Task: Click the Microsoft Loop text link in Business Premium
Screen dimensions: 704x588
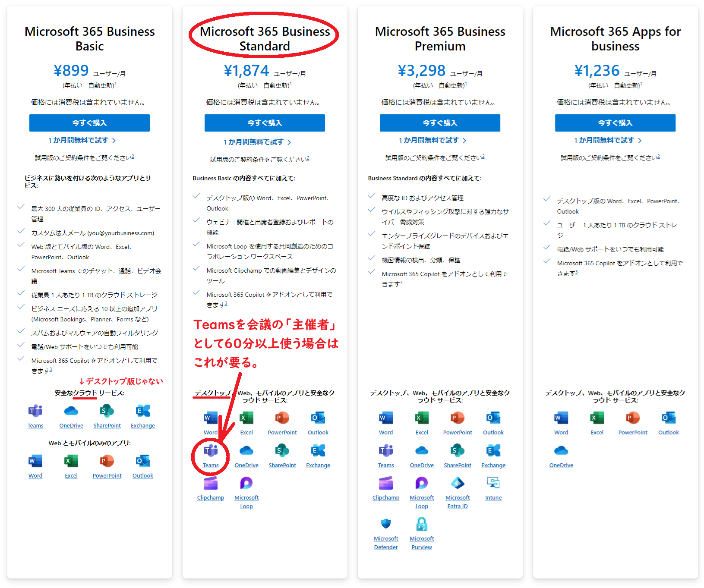Action: point(422,502)
